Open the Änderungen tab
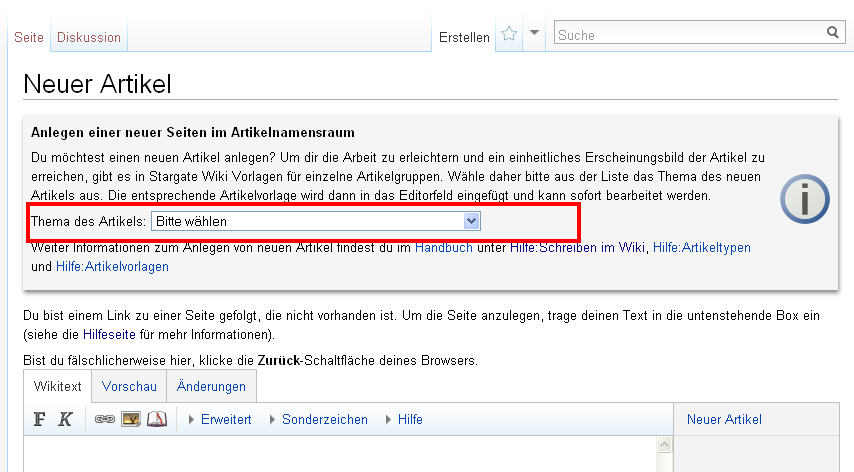 point(211,386)
